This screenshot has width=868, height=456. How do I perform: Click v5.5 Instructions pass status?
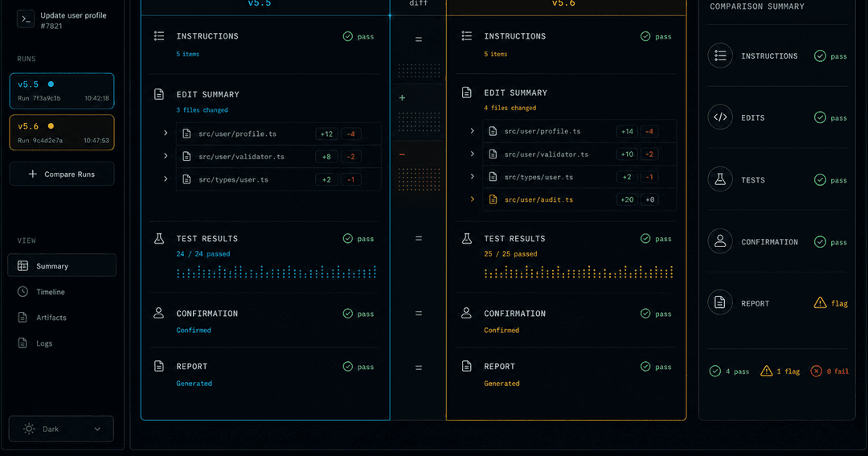[358, 36]
